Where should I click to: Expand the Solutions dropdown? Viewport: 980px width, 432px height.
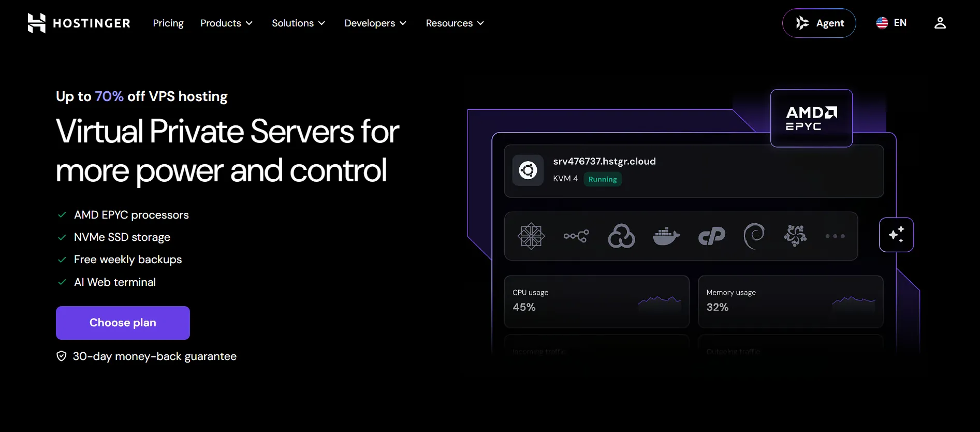299,23
